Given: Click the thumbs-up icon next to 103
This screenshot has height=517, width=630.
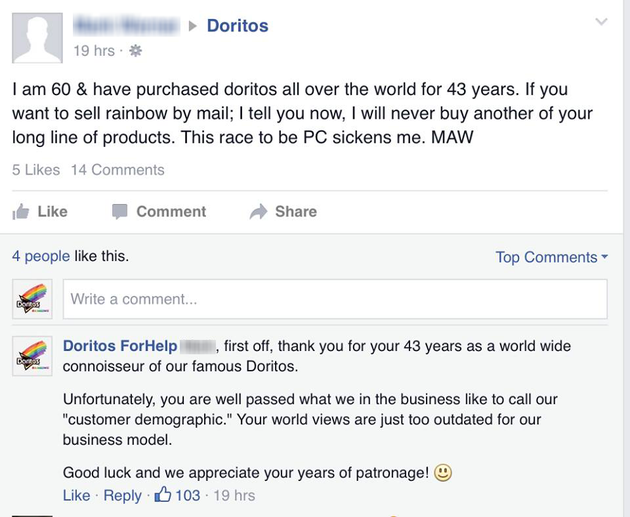Looking at the screenshot, I should [x=163, y=495].
